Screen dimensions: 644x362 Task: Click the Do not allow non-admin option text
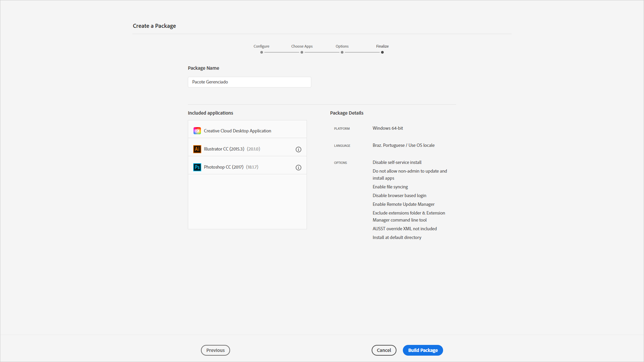click(x=410, y=175)
